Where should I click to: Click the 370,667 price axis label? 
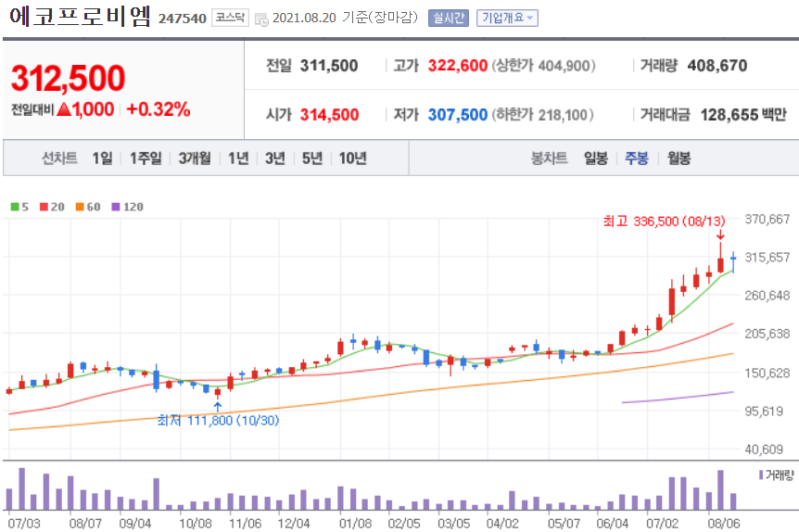tap(767, 219)
